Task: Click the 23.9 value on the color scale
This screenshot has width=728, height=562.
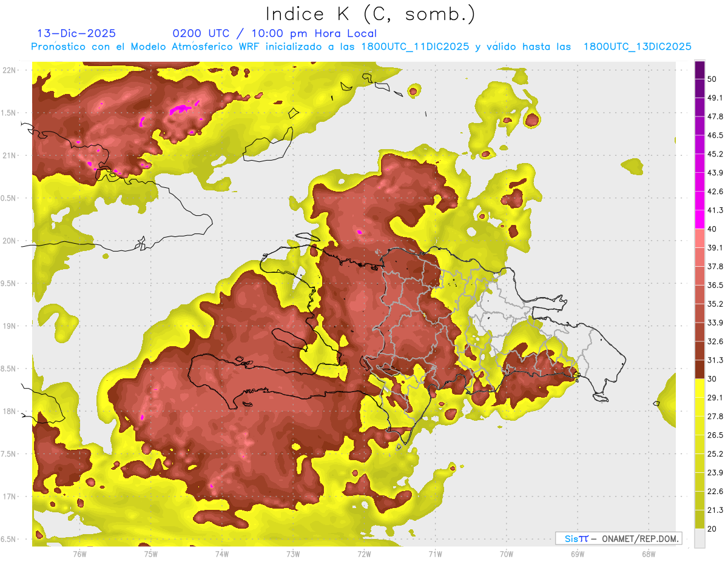Action: tap(715, 472)
